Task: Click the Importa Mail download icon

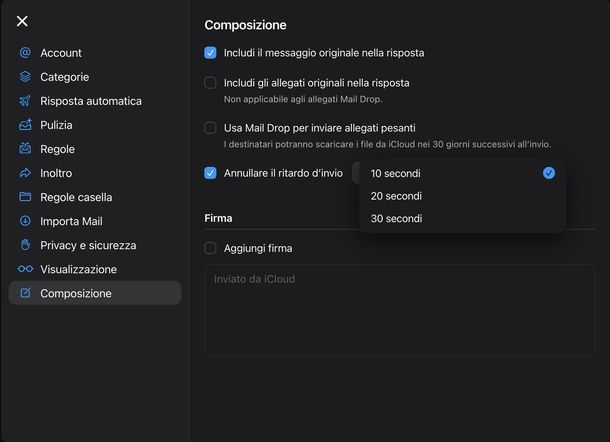Action: tap(25, 221)
